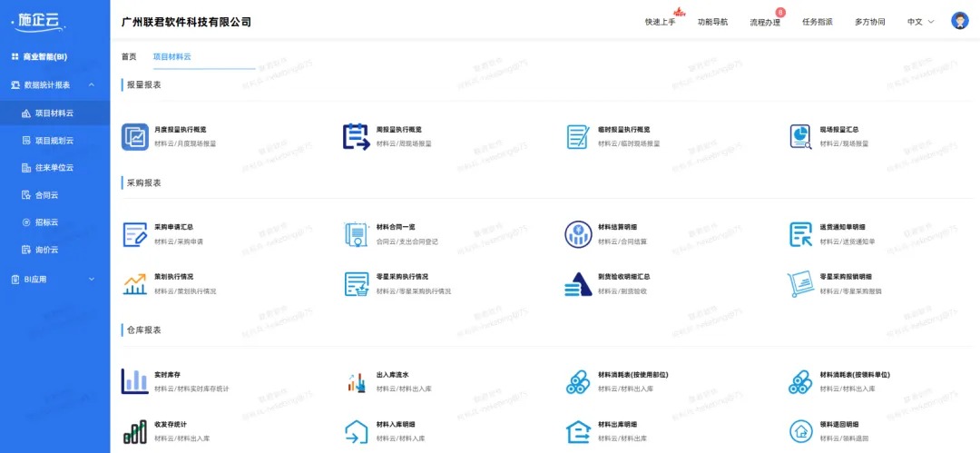This screenshot has width=980, height=453.
Task: Open the 采购申请汇总 icon
Action: click(x=135, y=234)
